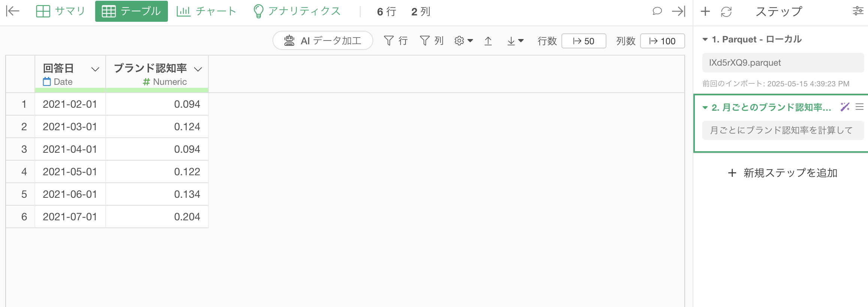The height and width of the screenshot is (307, 868).
Task: Click 新規ステップを追加 button
Action: 783,173
